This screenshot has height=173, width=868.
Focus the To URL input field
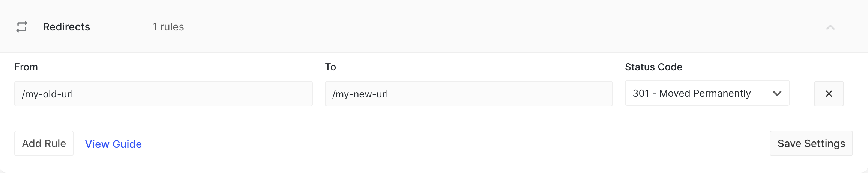pos(469,94)
